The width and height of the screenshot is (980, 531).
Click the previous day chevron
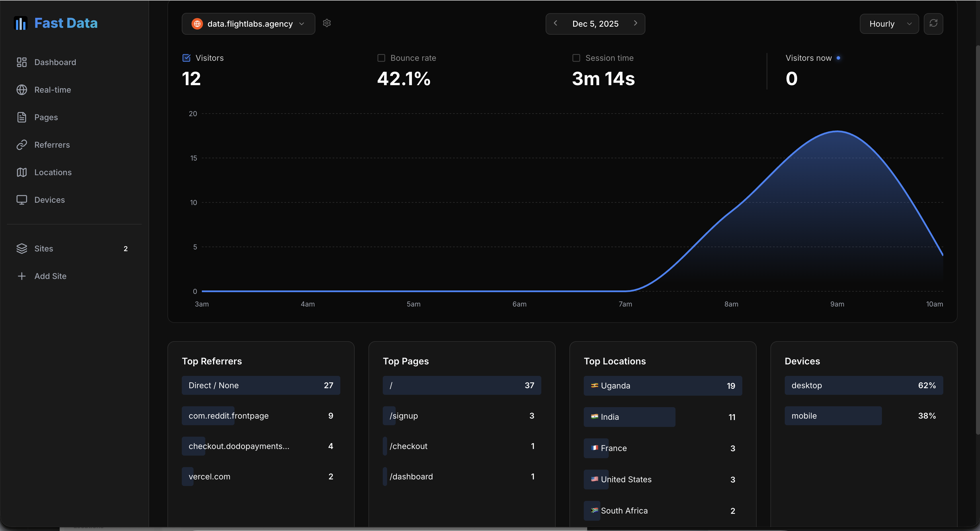coord(555,23)
